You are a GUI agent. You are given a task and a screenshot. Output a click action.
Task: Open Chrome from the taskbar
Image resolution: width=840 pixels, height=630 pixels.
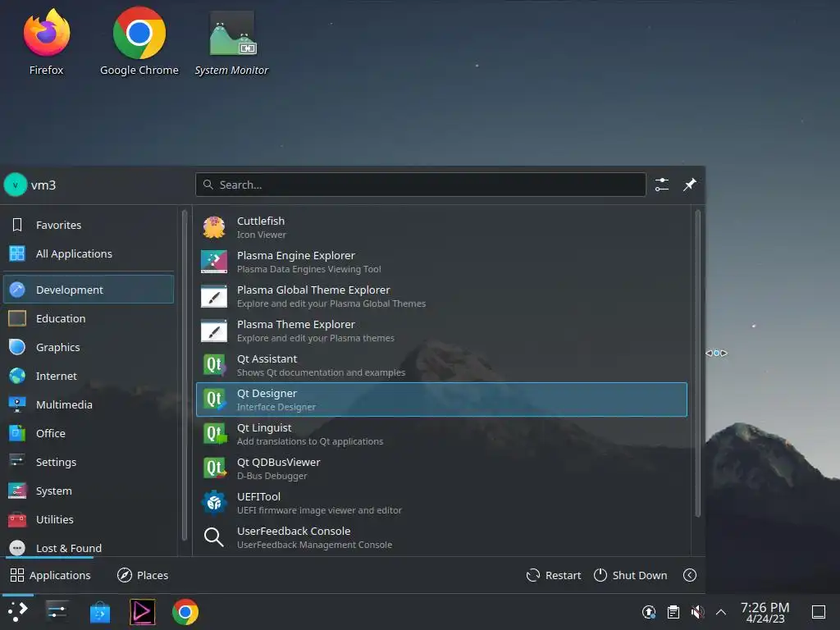tap(185, 612)
